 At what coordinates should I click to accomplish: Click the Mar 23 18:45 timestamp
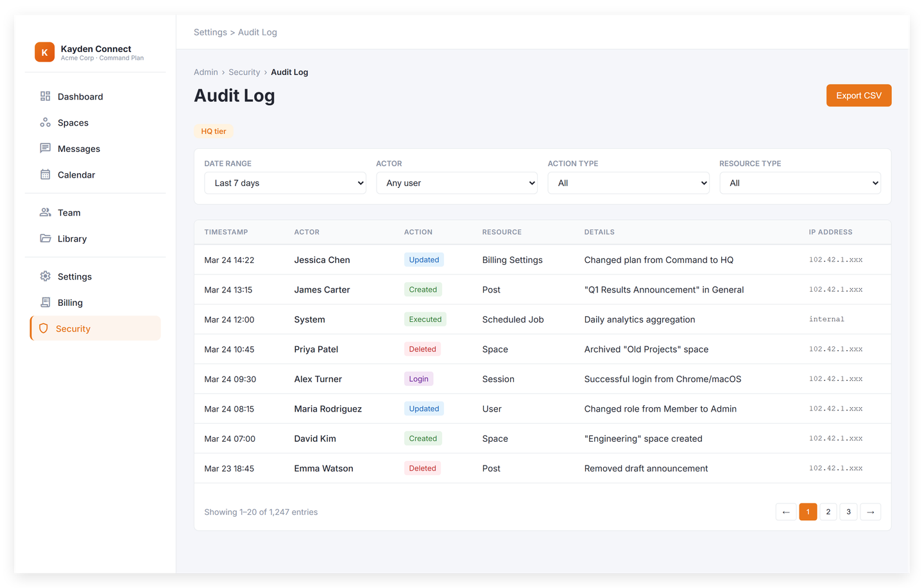229,469
